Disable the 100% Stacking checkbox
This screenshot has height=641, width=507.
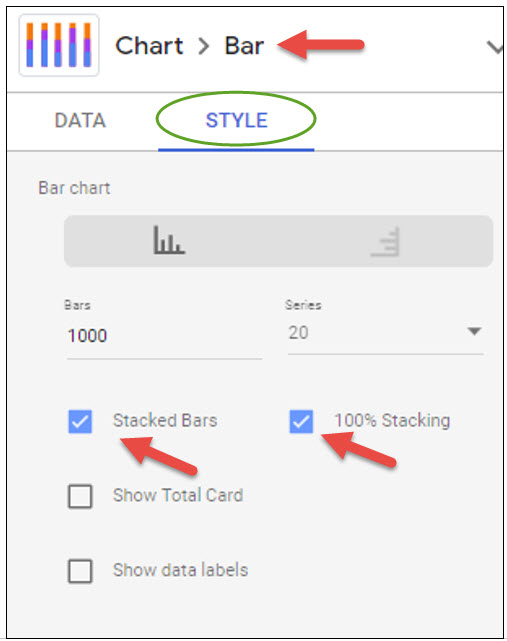coord(301,421)
